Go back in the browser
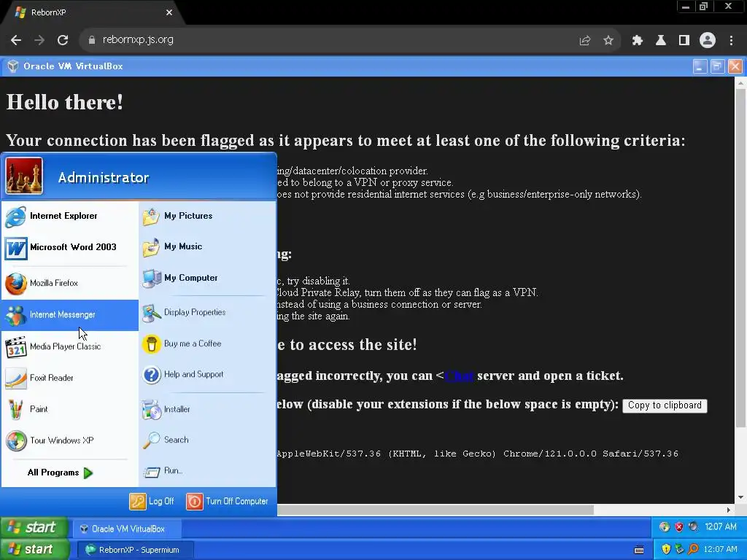Viewport: 747px width, 560px height. click(16, 40)
